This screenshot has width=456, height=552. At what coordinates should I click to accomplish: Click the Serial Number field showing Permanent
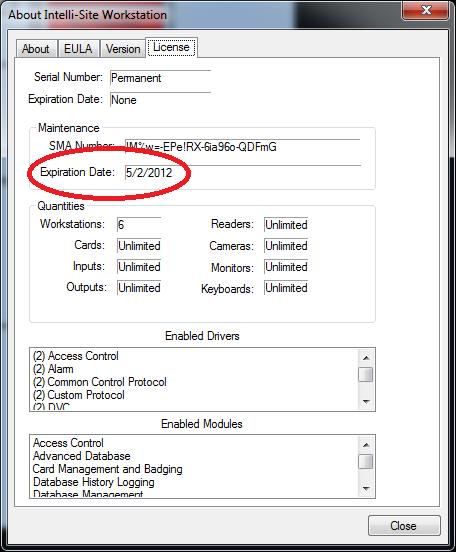[x=160, y=78]
